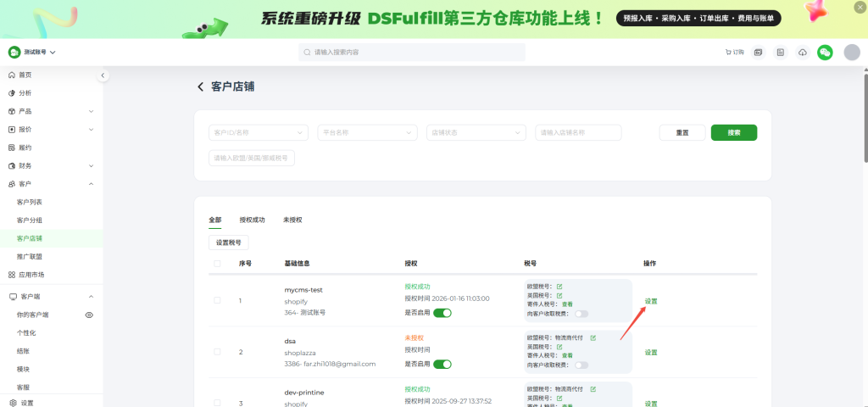Screen dimensions: 868x407
Task: Open the 平台名称 dropdown filter
Action: click(x=368, y=132)
